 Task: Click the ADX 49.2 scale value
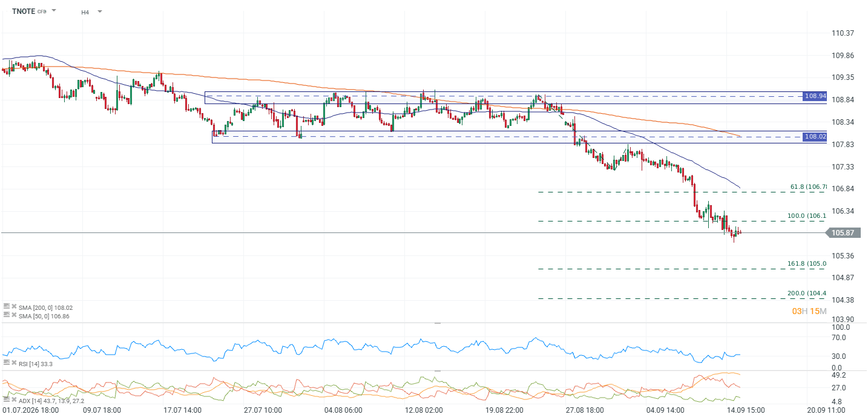839,375
